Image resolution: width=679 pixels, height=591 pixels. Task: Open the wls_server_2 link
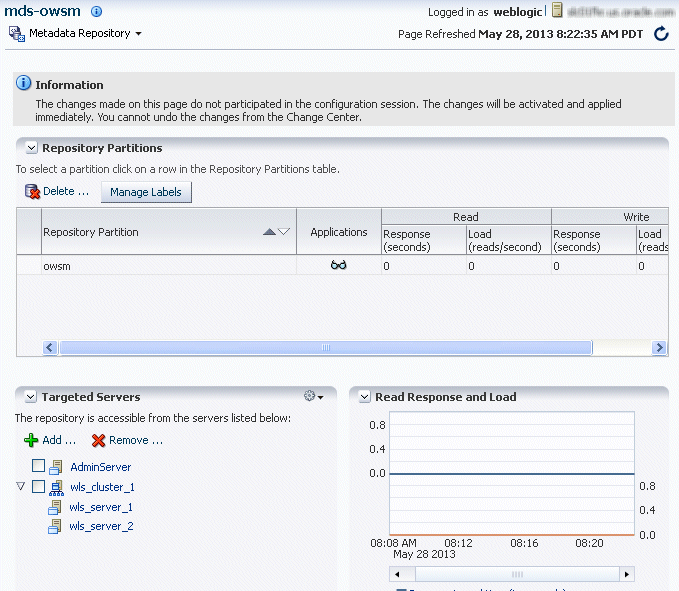coord(101,526)
